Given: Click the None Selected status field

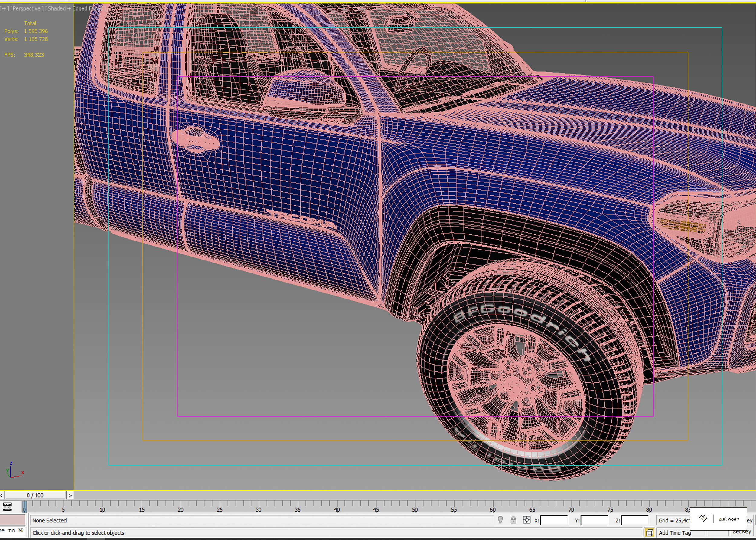Looking at the screenshot, I should (261, 520).
